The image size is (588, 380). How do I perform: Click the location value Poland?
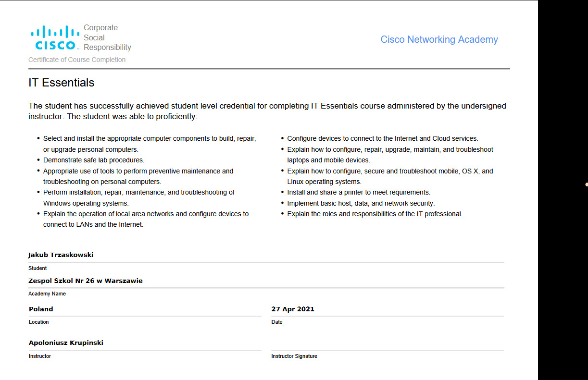tap(41, 309)
